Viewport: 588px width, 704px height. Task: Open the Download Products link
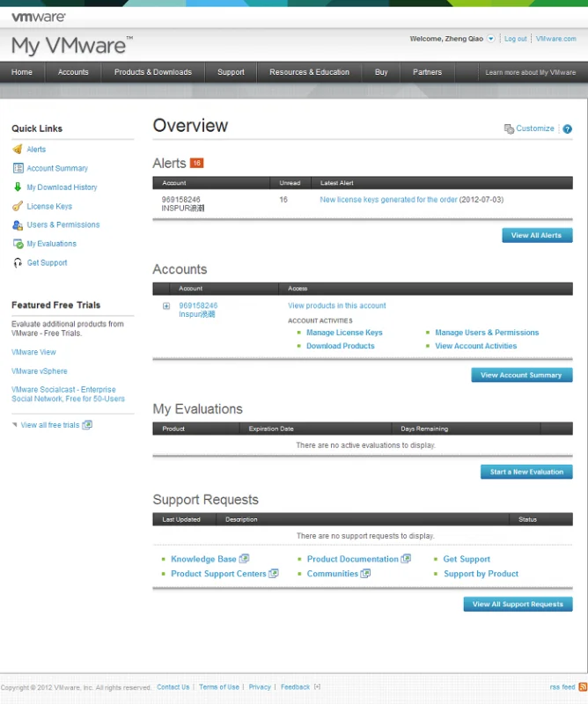[x=341, y=346]
